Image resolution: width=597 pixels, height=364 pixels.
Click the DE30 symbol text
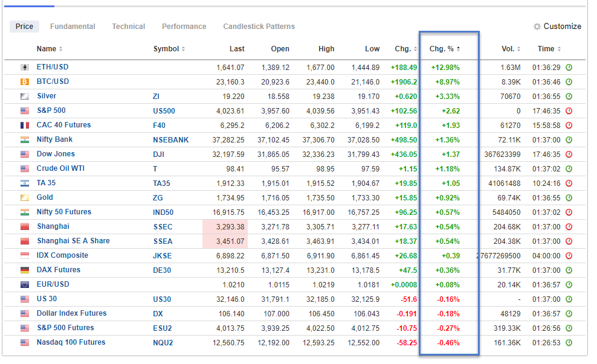[162, 270]
